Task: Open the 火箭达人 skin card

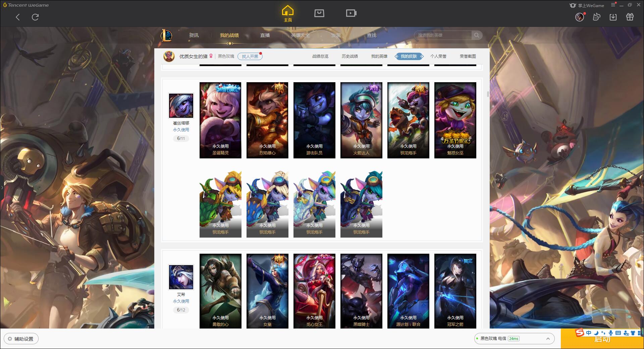Action: [361, 120]
